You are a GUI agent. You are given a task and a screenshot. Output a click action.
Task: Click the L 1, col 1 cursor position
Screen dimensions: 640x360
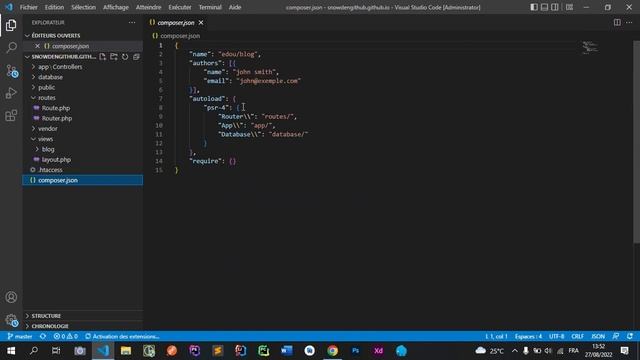point(496,336)
